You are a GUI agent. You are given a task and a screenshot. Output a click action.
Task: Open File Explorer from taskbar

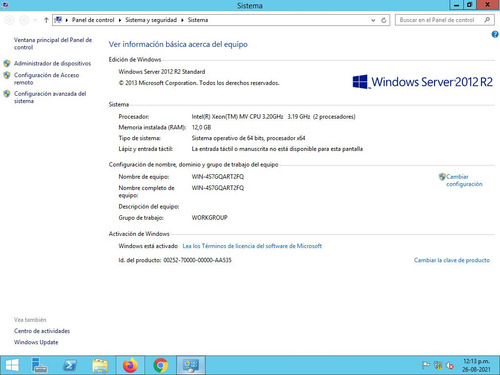100,365
